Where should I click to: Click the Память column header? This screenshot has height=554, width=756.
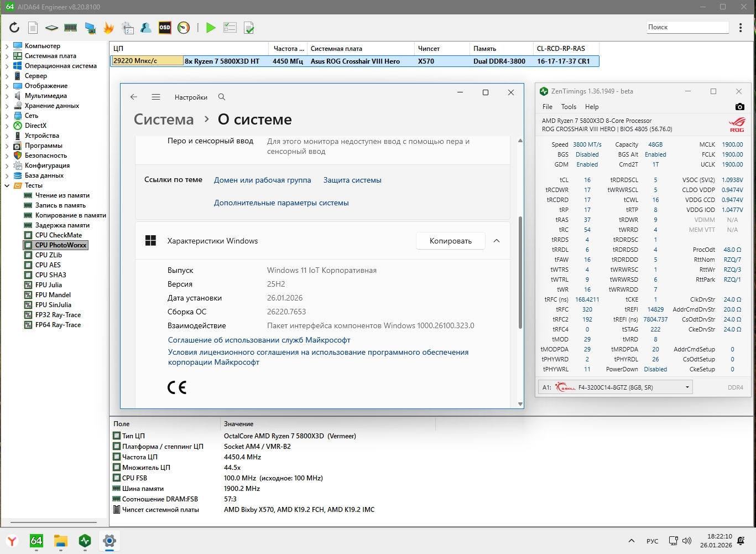pos(500,49)
